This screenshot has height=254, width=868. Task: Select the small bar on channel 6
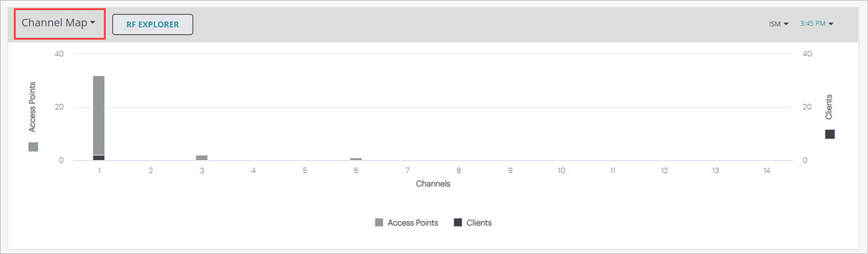tap(356, 159)
